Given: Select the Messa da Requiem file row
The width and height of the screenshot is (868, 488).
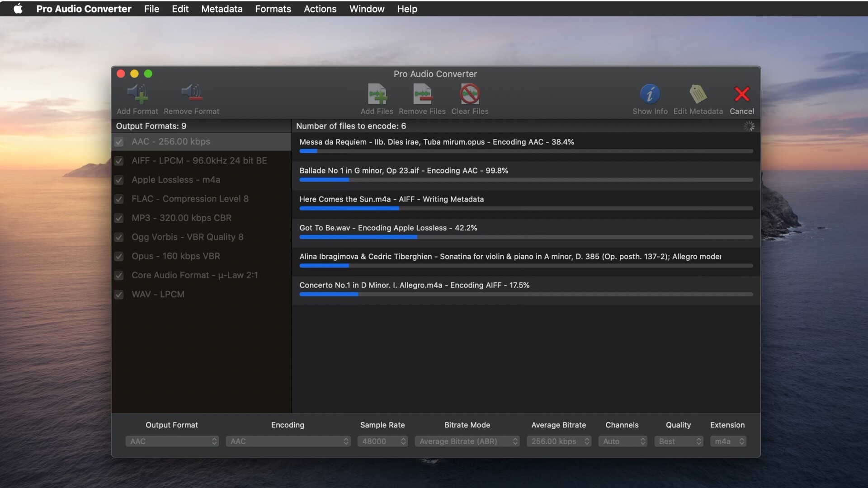Looking at the screenshot, I should click(526, 147).
